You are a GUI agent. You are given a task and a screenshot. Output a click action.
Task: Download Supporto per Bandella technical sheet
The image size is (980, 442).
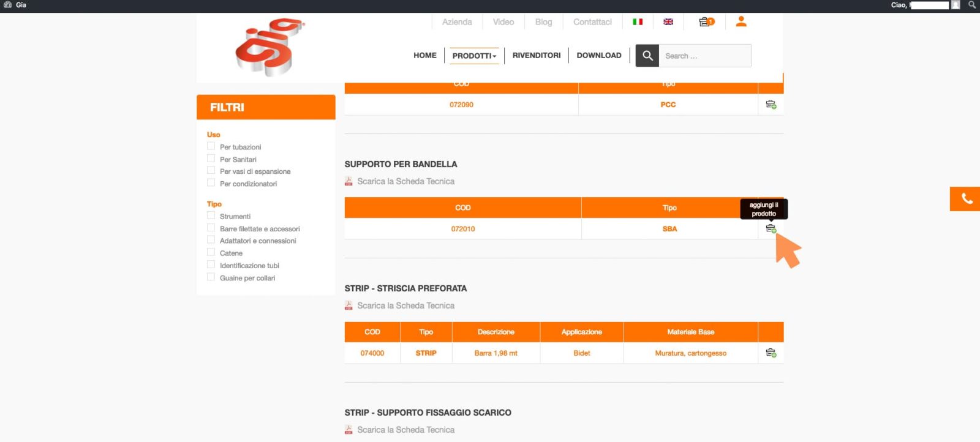(405, 182)
